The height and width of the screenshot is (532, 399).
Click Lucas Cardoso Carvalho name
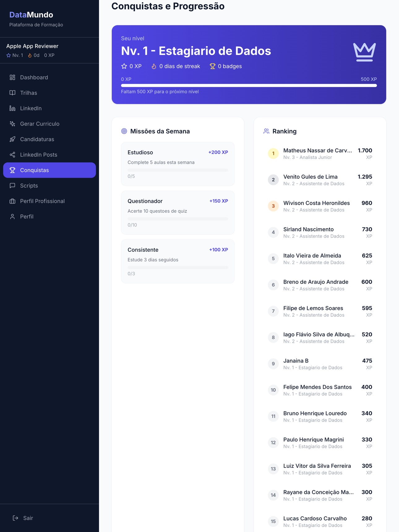click(x=315, y=519)
